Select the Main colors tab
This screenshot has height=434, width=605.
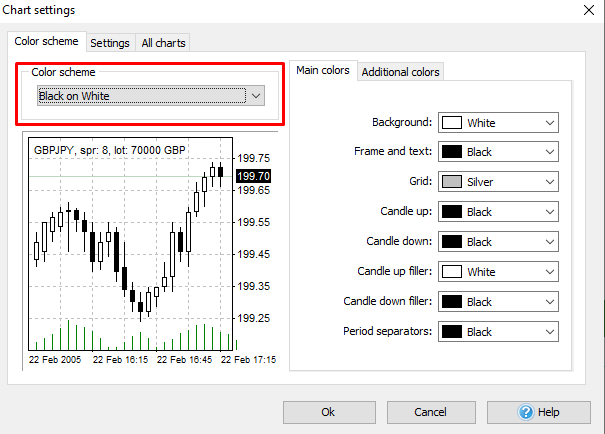coord(323,71)
